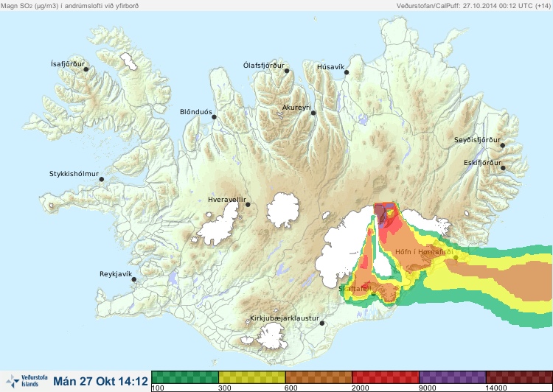The image size is (553, 392).
Task: Click the Veðurstofa Íslands logo
Action: (27, 381)
